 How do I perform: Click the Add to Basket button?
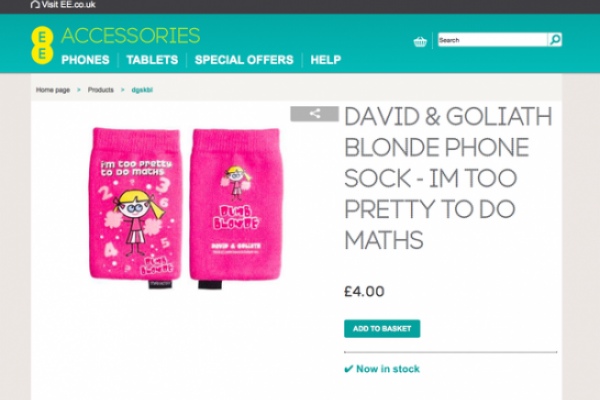(x=382, y=328)
